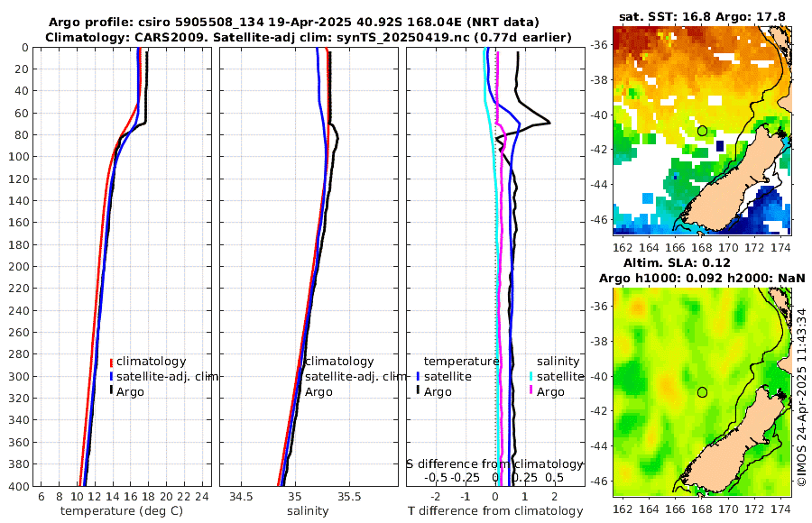Click the blue temperature satellite legend marker

[x=418, y=376]
